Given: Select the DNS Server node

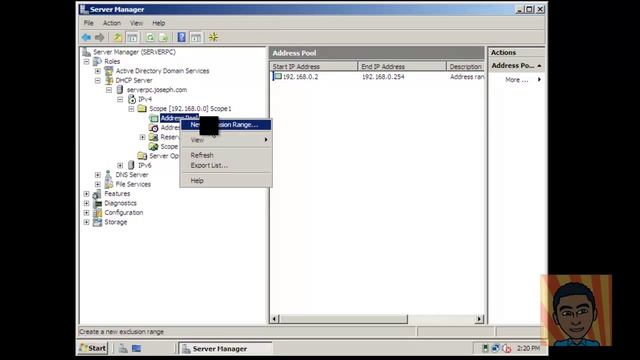Looking at the screenshot, I should click(x=131, y=175).
